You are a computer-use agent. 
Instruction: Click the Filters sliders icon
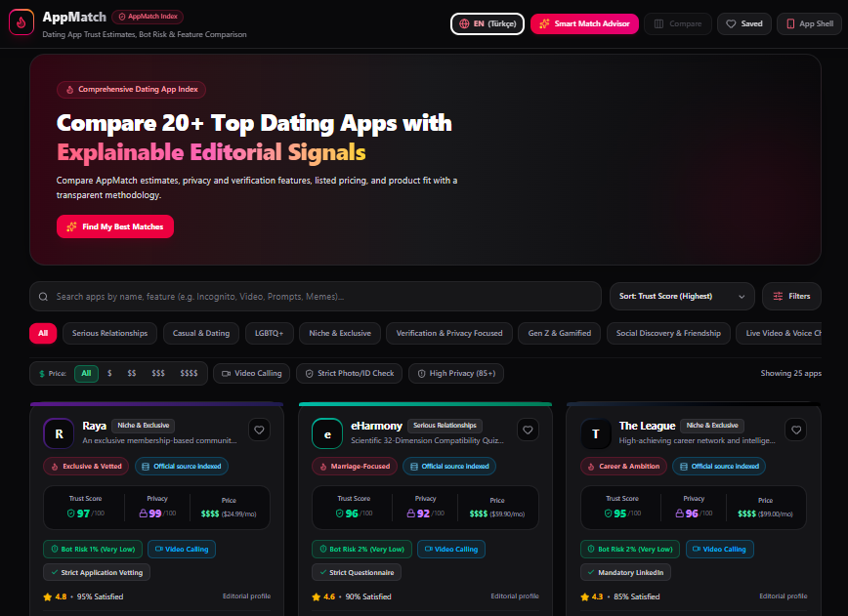(x=778, y=296)
